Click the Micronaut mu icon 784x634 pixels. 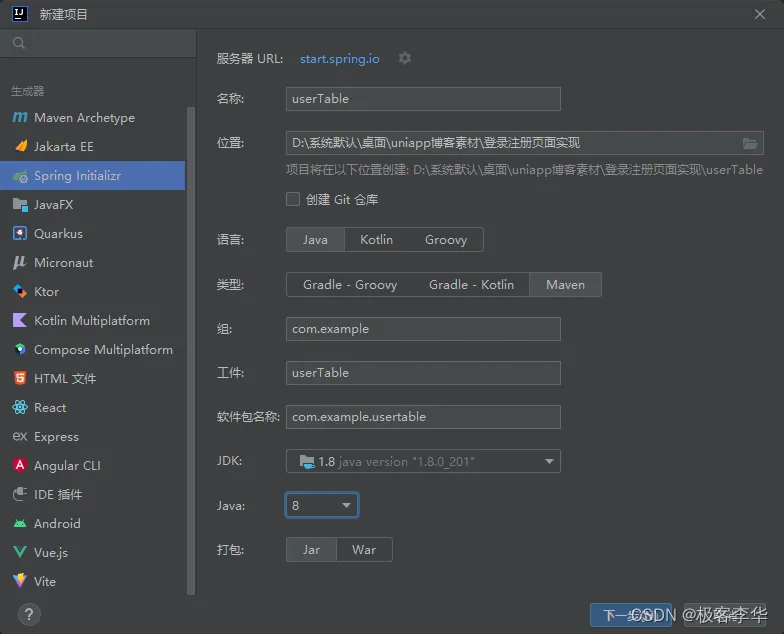pyautogui.click(x=20, y=262)
